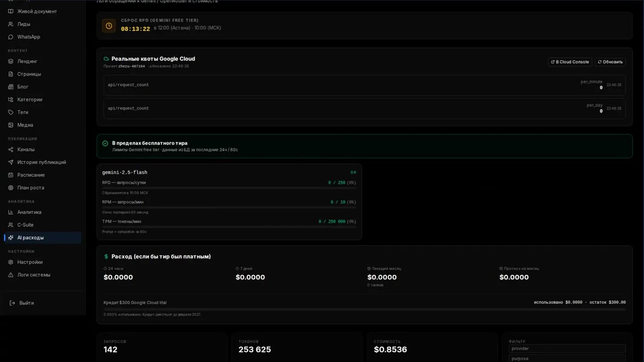Click the per_minute quota label
This screenshot has height=362, width=644.
coord(592,82)
